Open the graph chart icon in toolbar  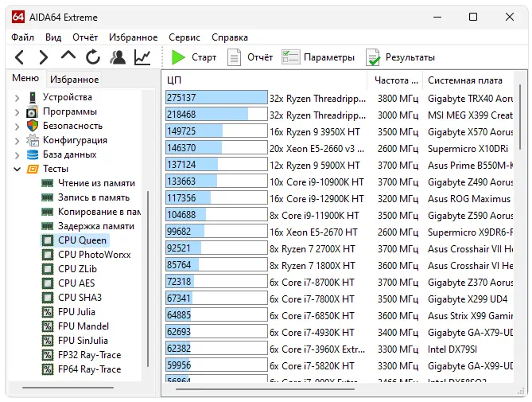pos(142,57)
